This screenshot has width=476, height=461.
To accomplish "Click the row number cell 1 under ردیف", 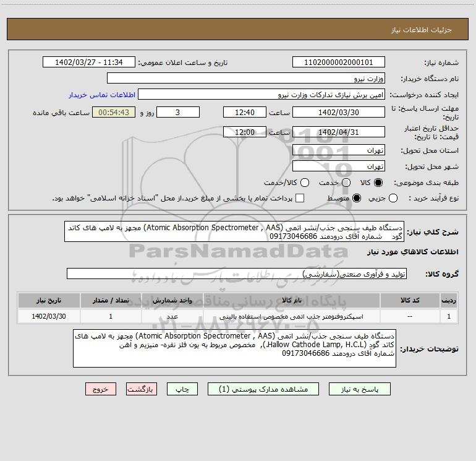I will click(x=449, y=316).
